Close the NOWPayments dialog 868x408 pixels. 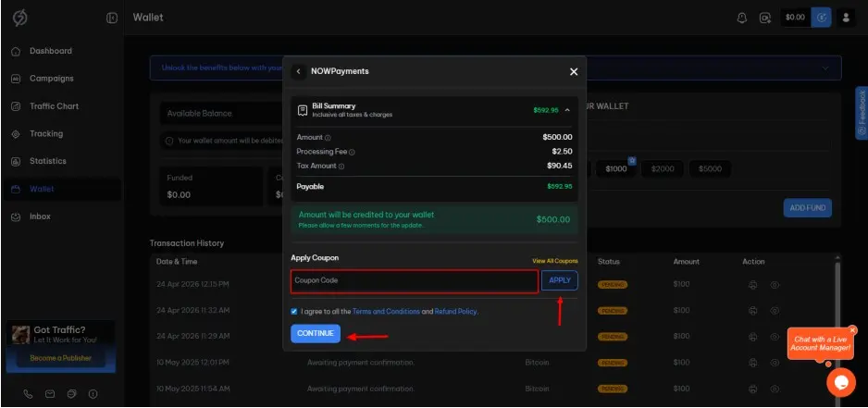(574, 71)
